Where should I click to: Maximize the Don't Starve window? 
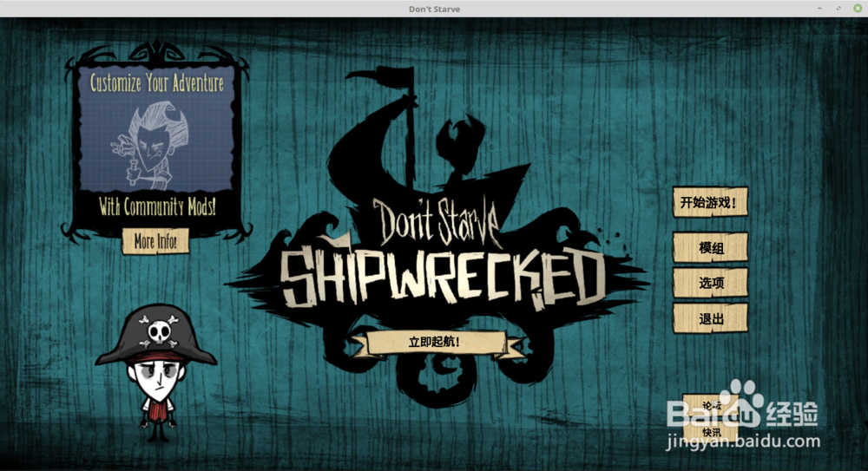pos(838,9)
